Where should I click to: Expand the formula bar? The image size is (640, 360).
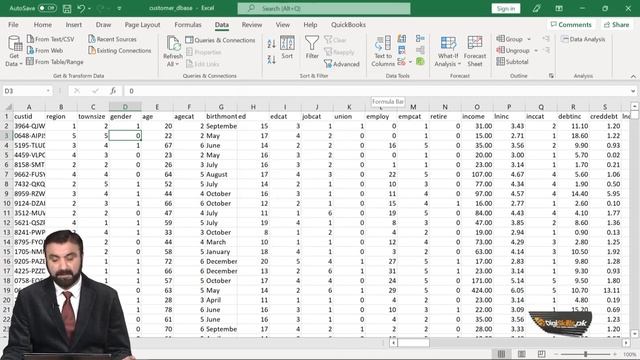pyautogui.click(x=633, y=91)
